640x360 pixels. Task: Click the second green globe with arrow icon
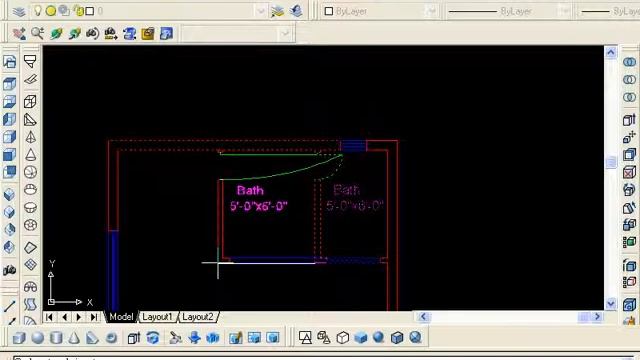pos(74,33)
